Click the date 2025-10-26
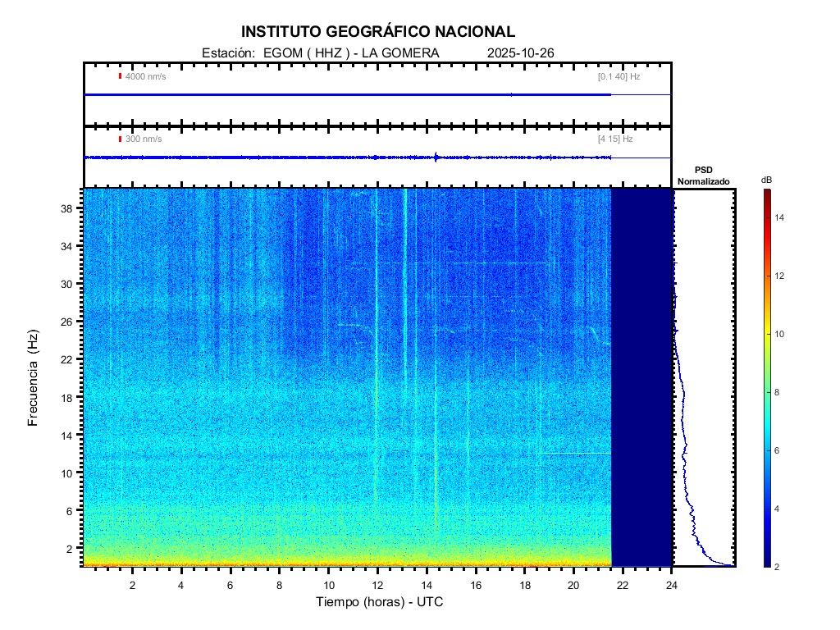 pyautogui.click(x=521, y=53)
